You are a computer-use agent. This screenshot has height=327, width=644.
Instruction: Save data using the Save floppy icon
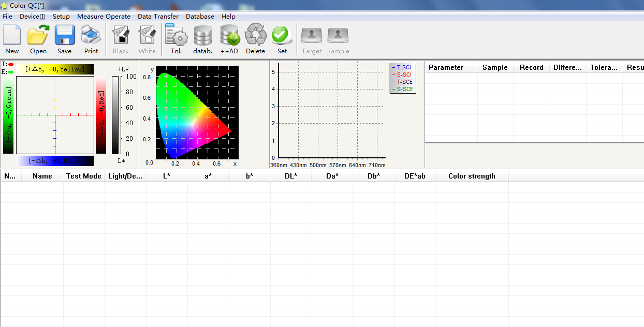click(65, 35)
